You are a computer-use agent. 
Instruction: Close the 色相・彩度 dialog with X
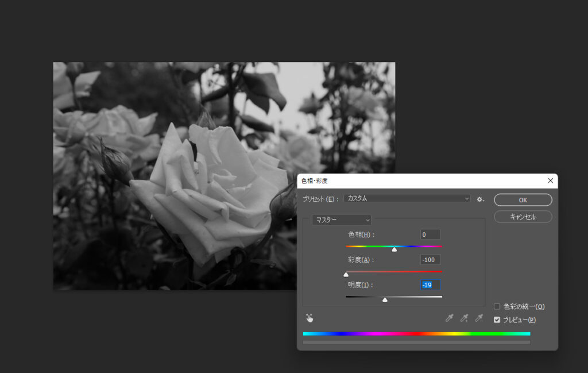click(x=550, y=180)
